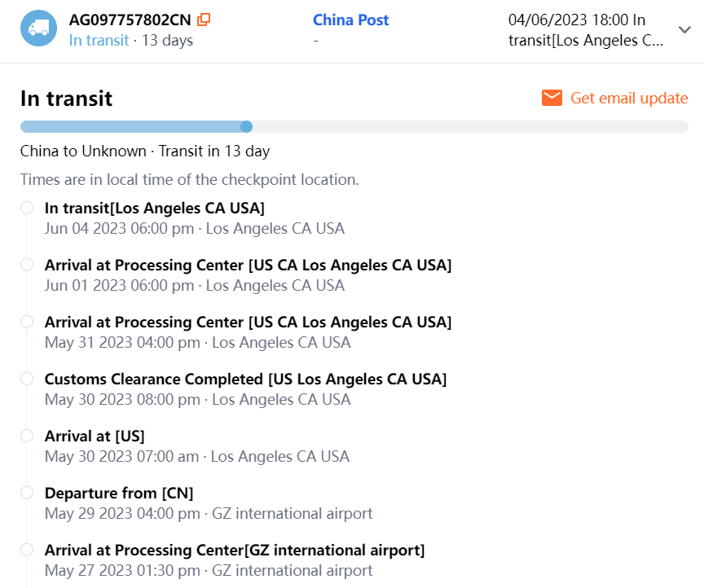Click Departure from [CN] circle marker
This screenshot has height=588, width=704.
(27, 493)
